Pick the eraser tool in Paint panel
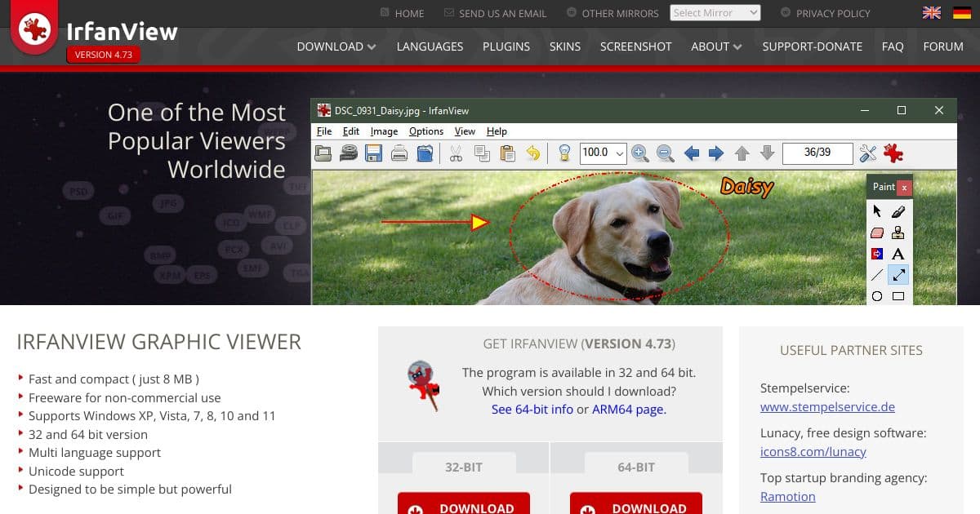Screen dimensions: 980x514 pos(877,233)
